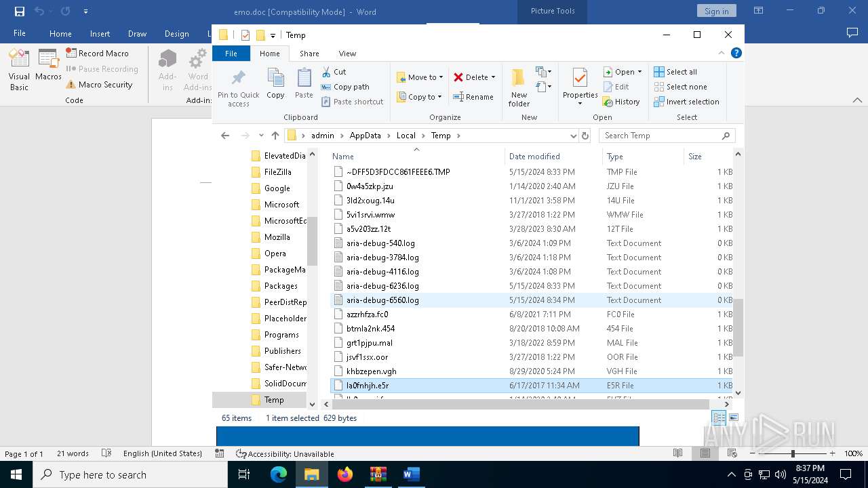868x488 pixels.
Task: Click Local in address breadcrumb
Action: [406, 136]
